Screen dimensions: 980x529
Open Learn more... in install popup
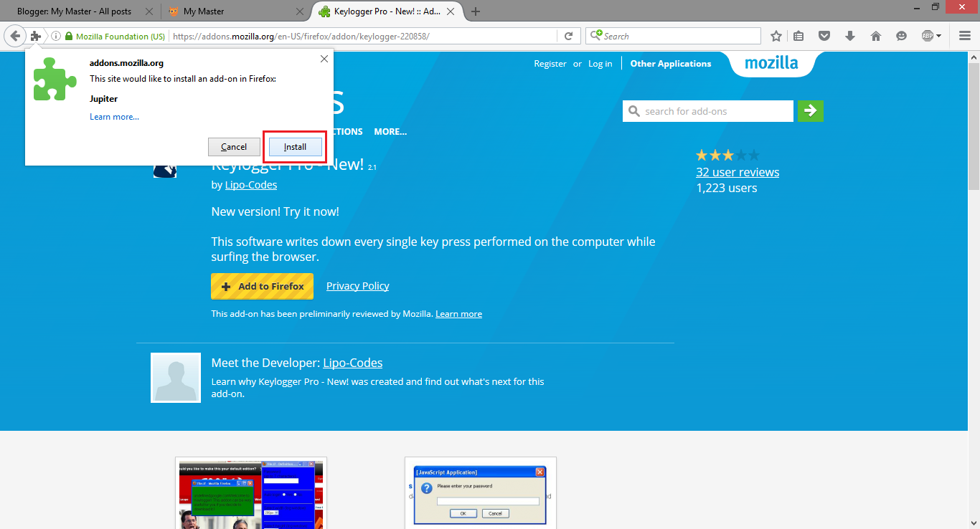114,117
